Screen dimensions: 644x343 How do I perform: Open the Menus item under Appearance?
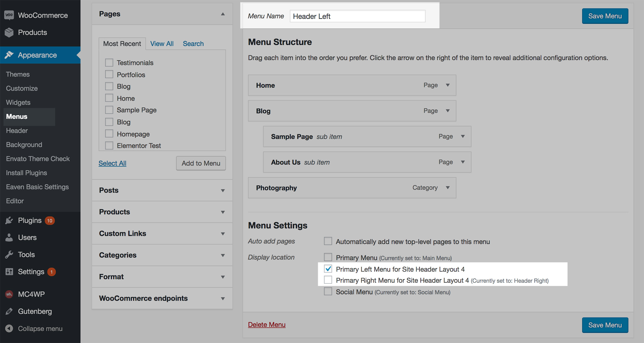pyautogui.click(x=16, y=116)
